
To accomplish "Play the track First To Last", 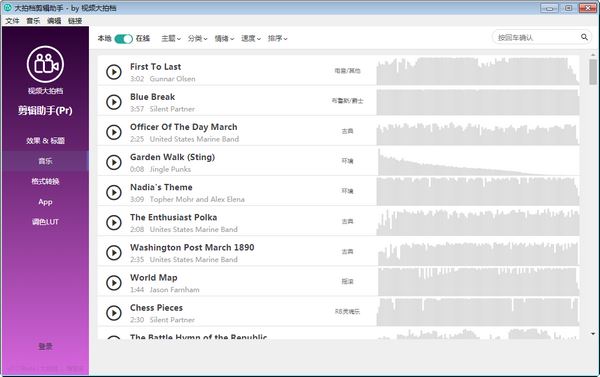I will [114, 72].
